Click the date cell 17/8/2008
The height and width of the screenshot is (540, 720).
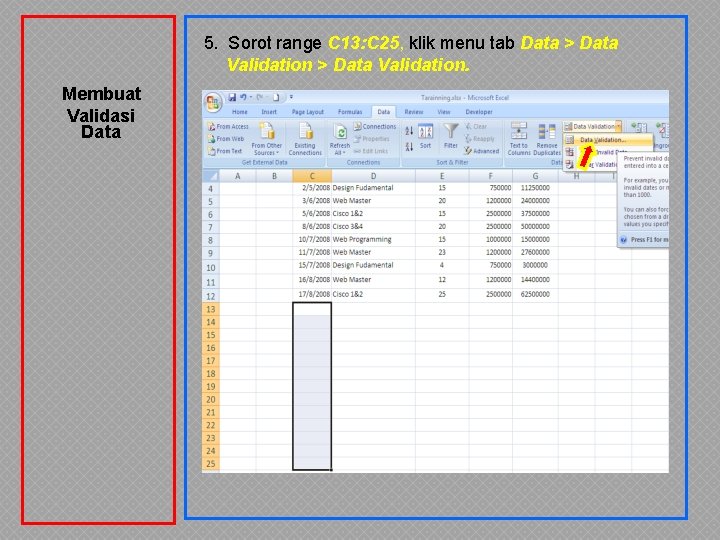pyautogui.click(x=312, y=294)
